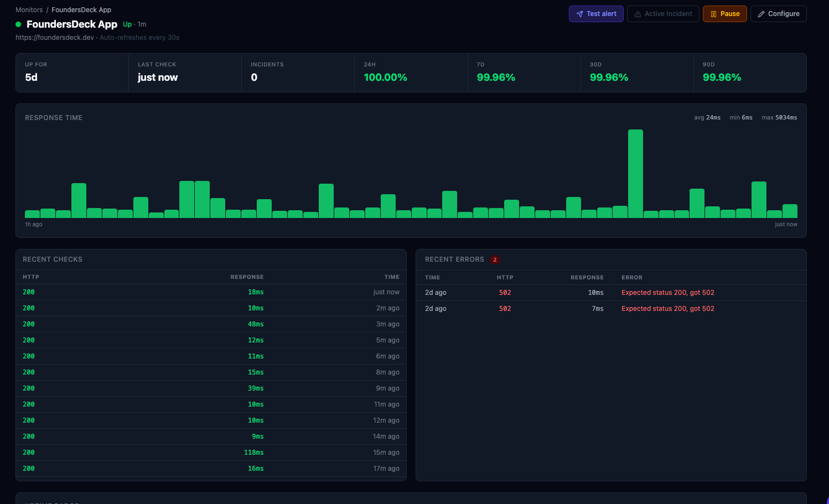
Task: Select the 9ms check from 14m ago
Action: (211, 437)
